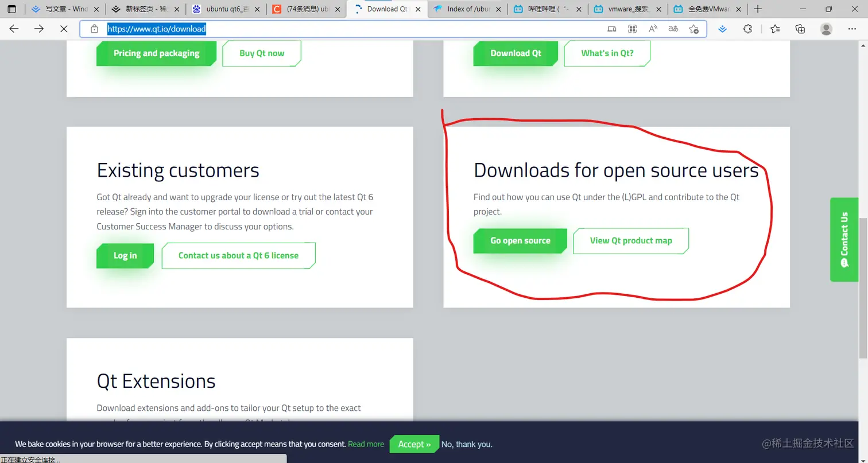Switch to the 全免费VMware tab
Viewport: 868px width, 463px height.
(x=707, y=9)
